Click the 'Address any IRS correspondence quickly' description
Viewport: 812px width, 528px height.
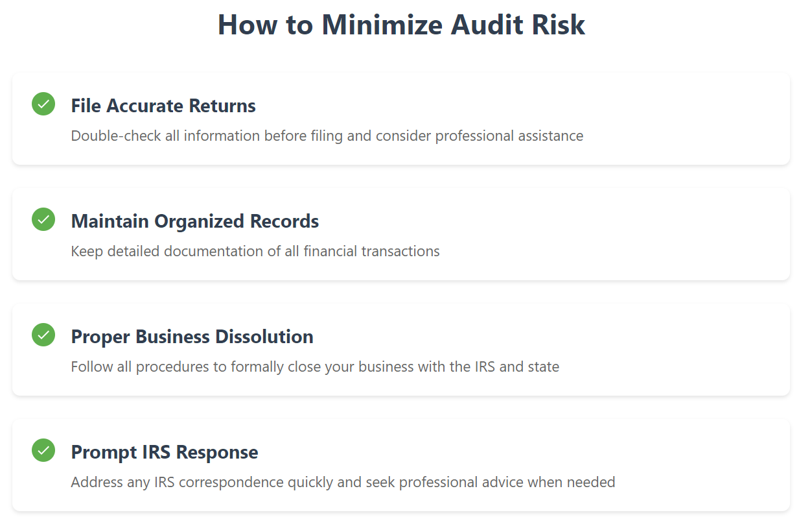click(342, 483)
